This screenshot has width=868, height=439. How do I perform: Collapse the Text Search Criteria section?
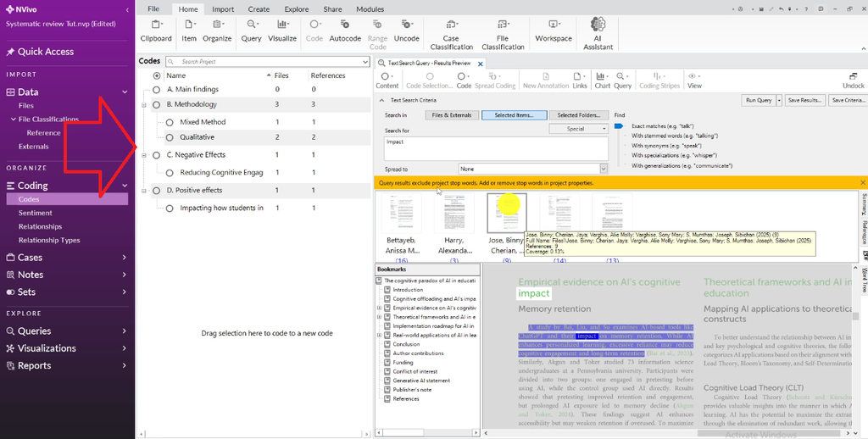(381, 100)
